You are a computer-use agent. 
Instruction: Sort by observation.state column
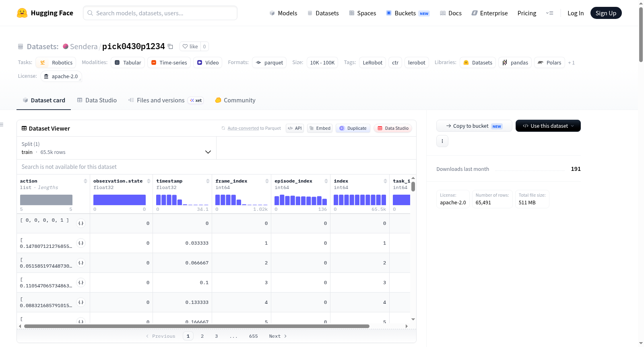tap(149, 181)
